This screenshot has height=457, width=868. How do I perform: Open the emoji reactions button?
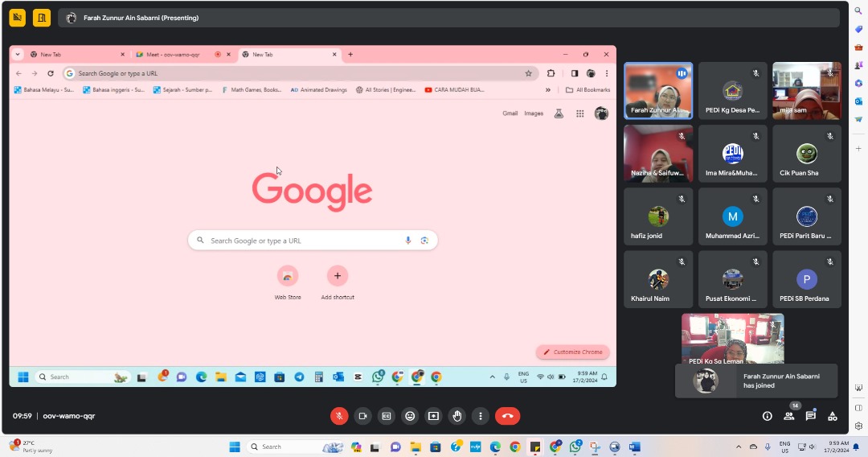point(410,416)
